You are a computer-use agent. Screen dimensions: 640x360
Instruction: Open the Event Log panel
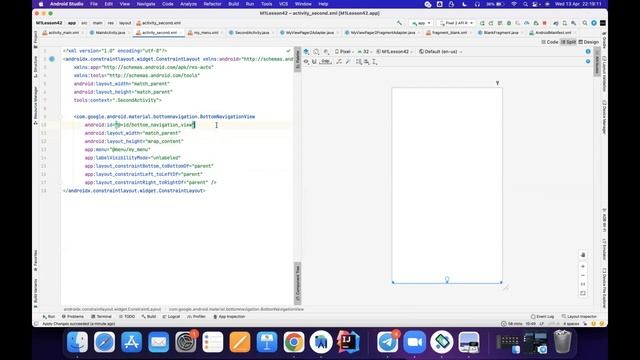pyautogui.click(x=542, y=316)
